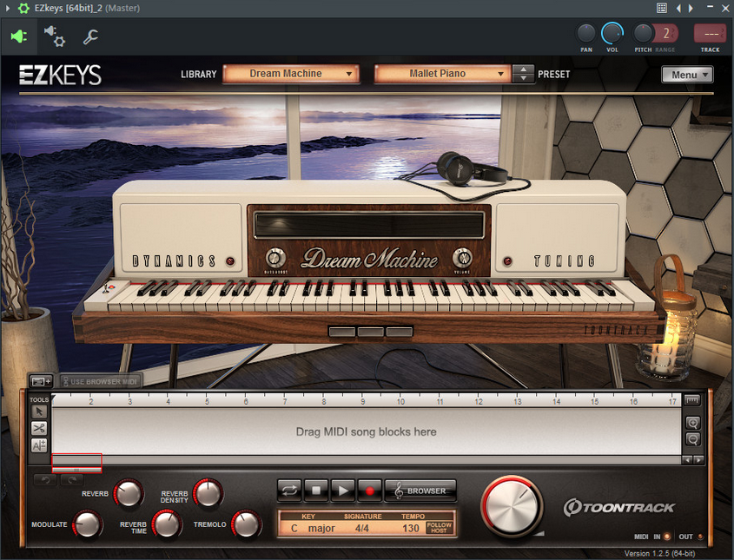
Task: Adjust the TREMOLO knob
Action: [246, 524]
